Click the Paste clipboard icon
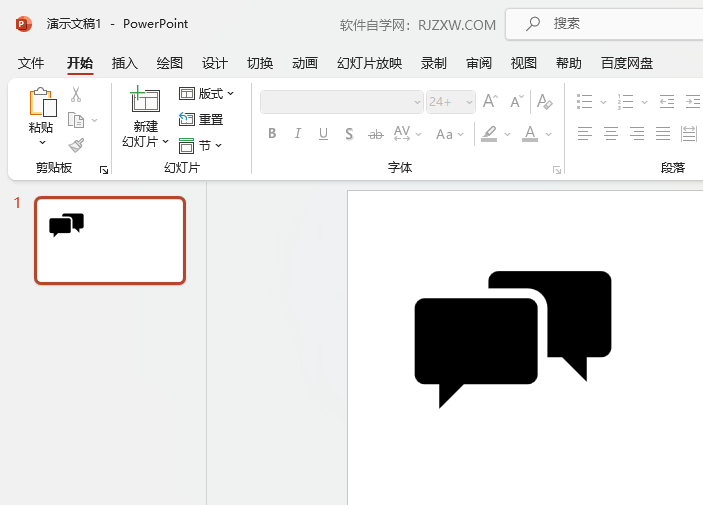The height and width of the screenshot is (505, 703). [43, 102]
